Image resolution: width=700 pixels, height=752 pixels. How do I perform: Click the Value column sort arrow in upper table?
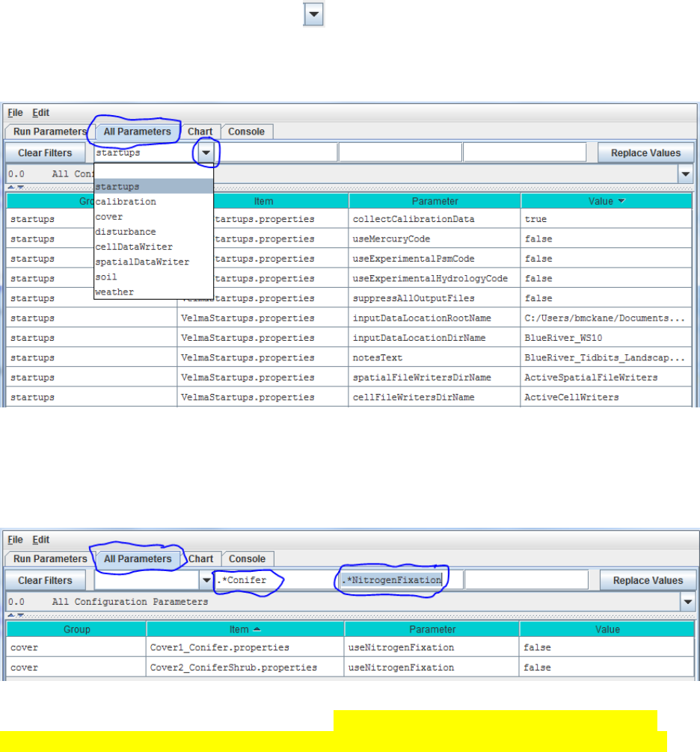[x=621, y=201]
